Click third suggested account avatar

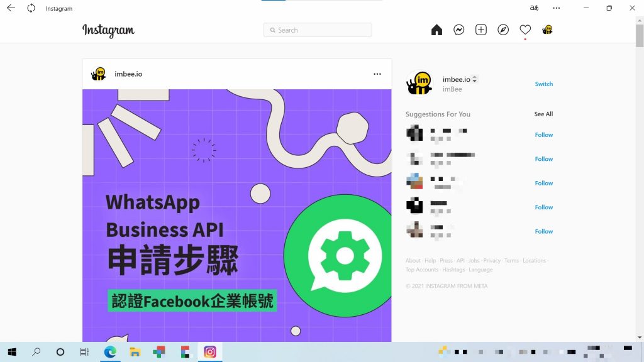pos(414,182)
